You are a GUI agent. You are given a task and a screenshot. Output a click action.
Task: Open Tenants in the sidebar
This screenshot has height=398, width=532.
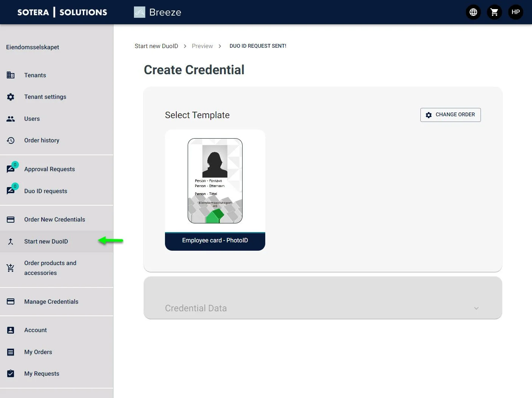57,75
